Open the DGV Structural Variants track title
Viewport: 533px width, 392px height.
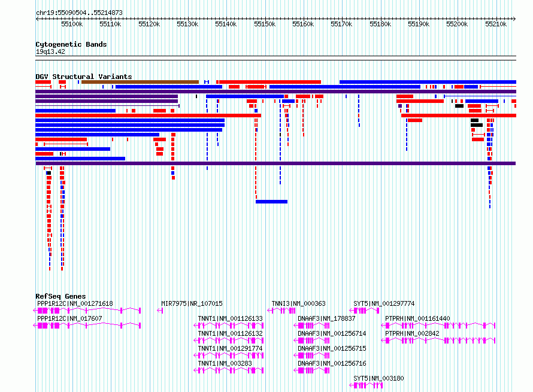[x=84, y=77]
